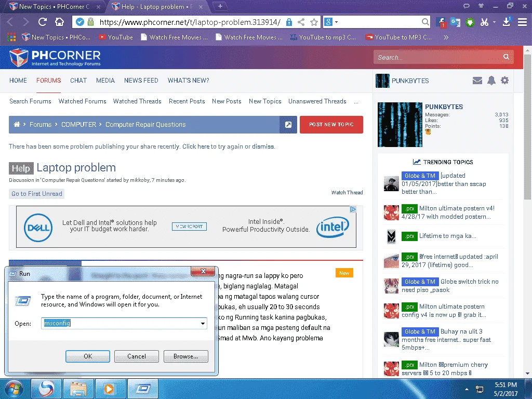Click the search magnifier in browser search box
Screen dimensions: 532x399
(x=425, y=22)
